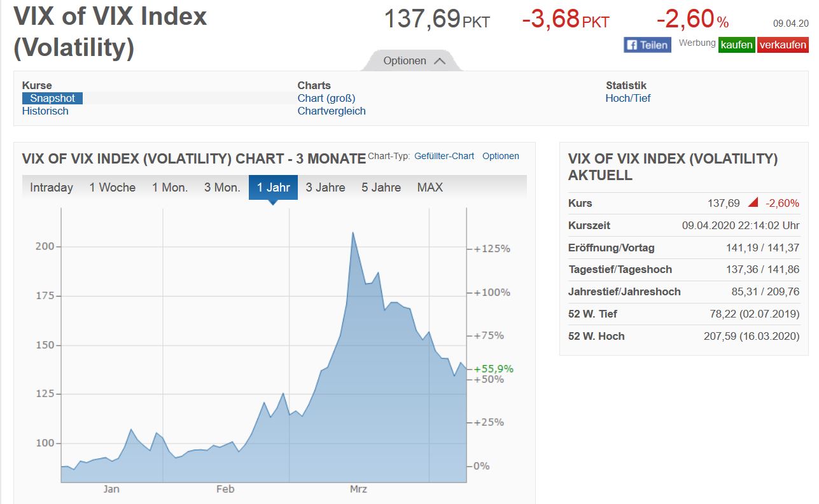This screenshot has height=504, width=819.
Task: Select the 5 Jahre chart period
Action: (x=380, y=187)
